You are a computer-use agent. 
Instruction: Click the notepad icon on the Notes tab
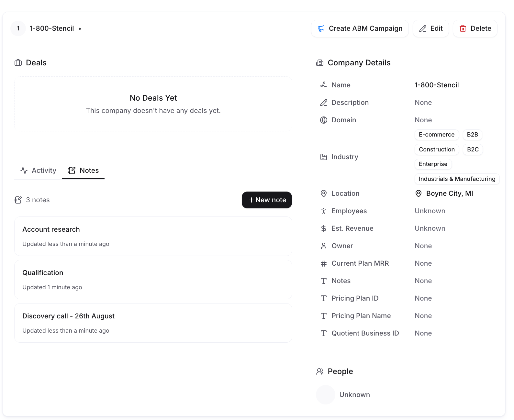[72, 171]
